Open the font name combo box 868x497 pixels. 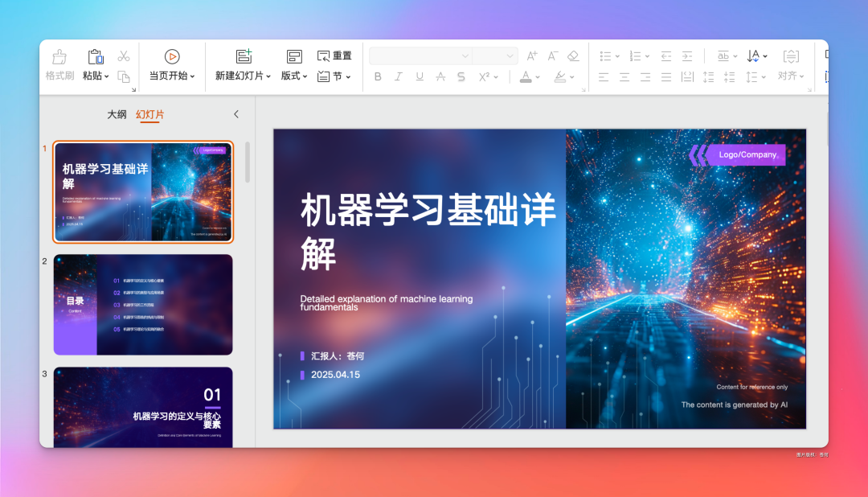click(x=420, y=56)
